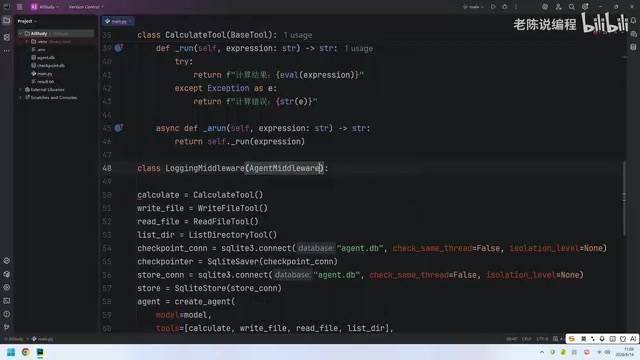Expand Scratches and Consoles node
The width and height of the screenshot is (640, 360).
click(x=20, y=98)
